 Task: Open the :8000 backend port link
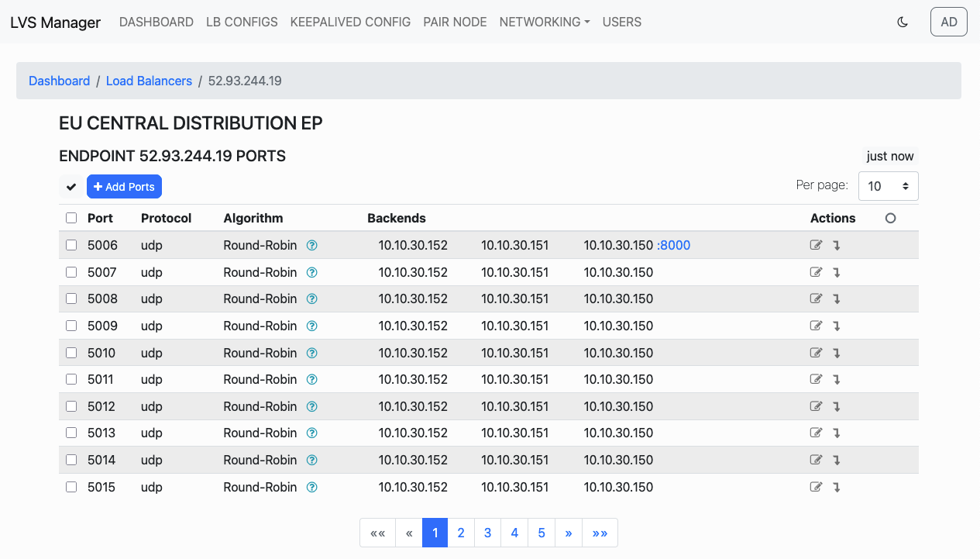674,246
